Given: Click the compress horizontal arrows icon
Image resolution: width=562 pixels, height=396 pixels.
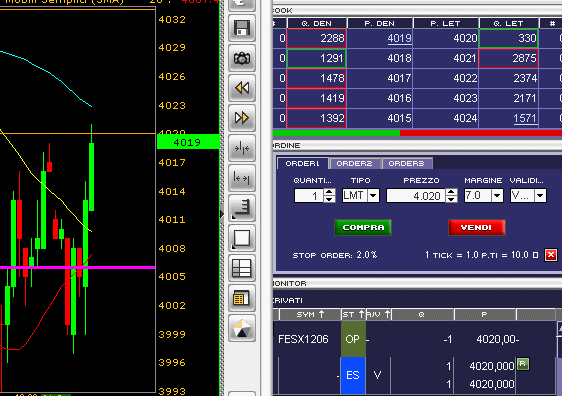Looking at the screenshot, I should [242, 148].
